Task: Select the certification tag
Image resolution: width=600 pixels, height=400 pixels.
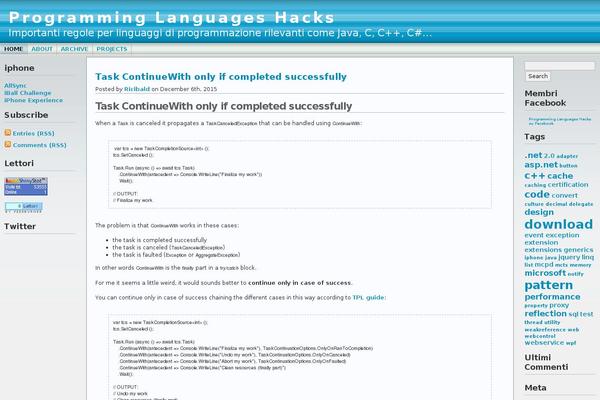Action: (x=568, y=184)
